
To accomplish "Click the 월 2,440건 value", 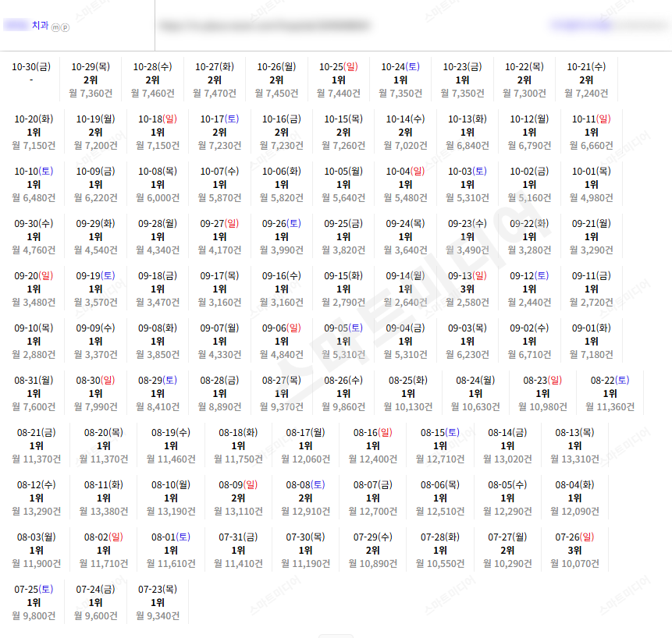I will click(529, 303).
